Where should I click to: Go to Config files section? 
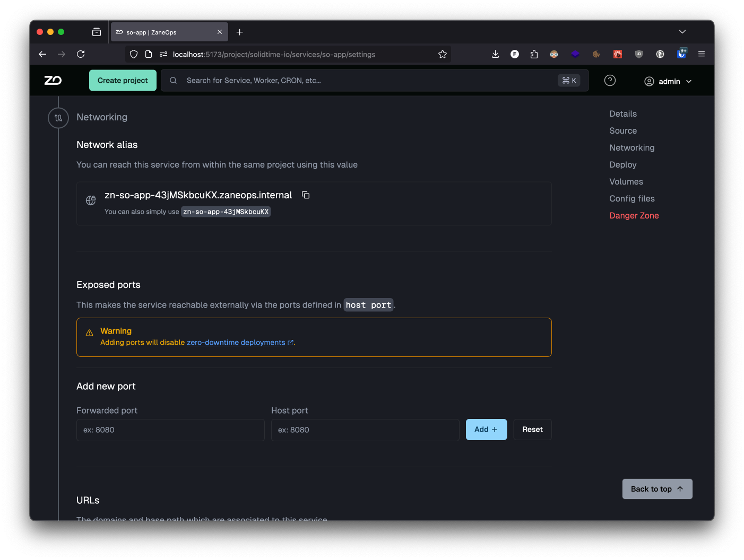632,199
